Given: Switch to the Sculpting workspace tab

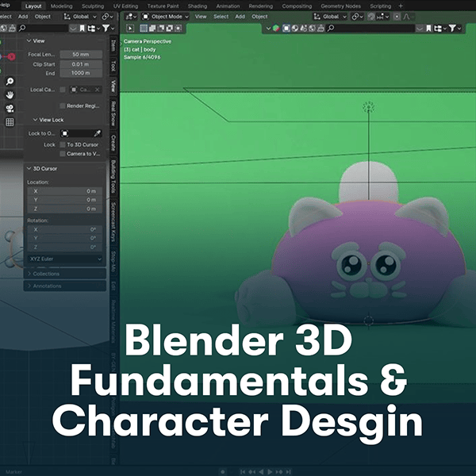Looking at the screenshot, I should tap(93, 6).
